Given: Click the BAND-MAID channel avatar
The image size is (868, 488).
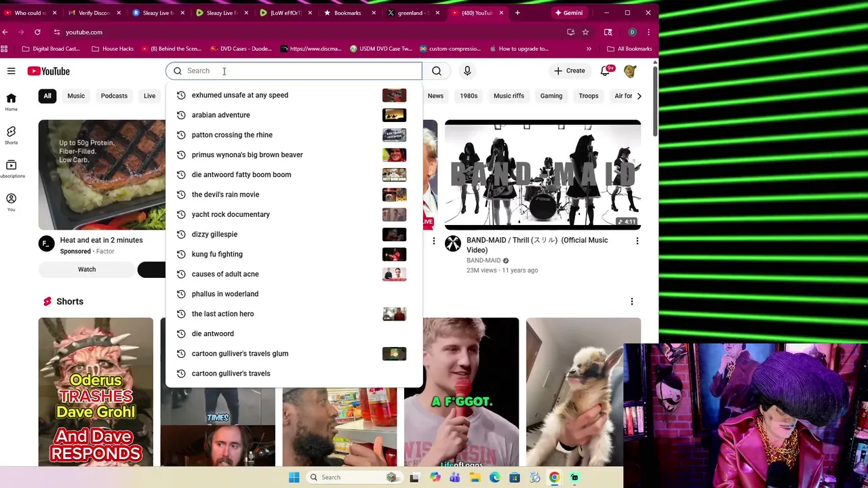Looking at the screenshot, I should click(453, 243).
